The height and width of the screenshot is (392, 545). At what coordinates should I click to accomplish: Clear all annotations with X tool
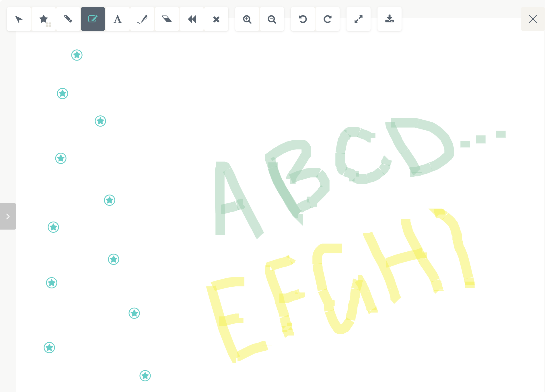(216, 19)
